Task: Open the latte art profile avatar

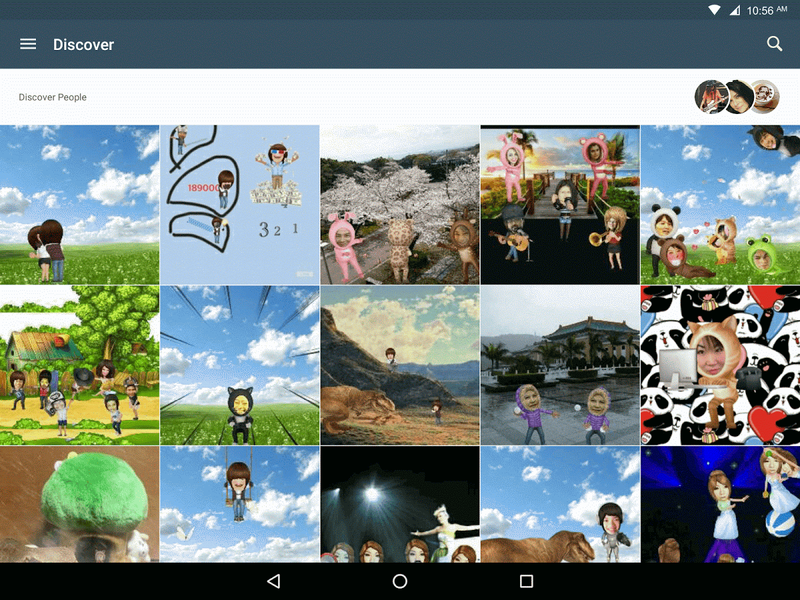Action: coord(763,97)
